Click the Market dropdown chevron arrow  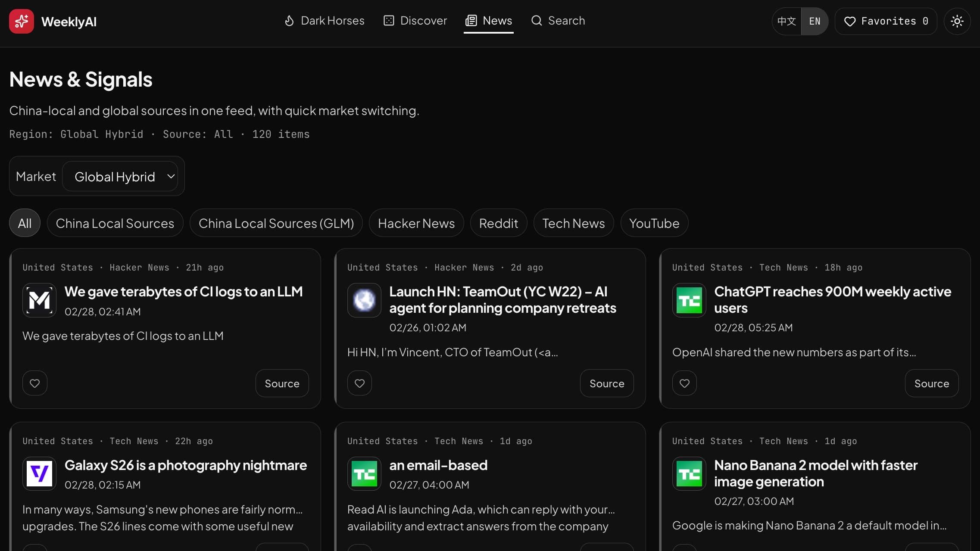click(x=171, y=176)
